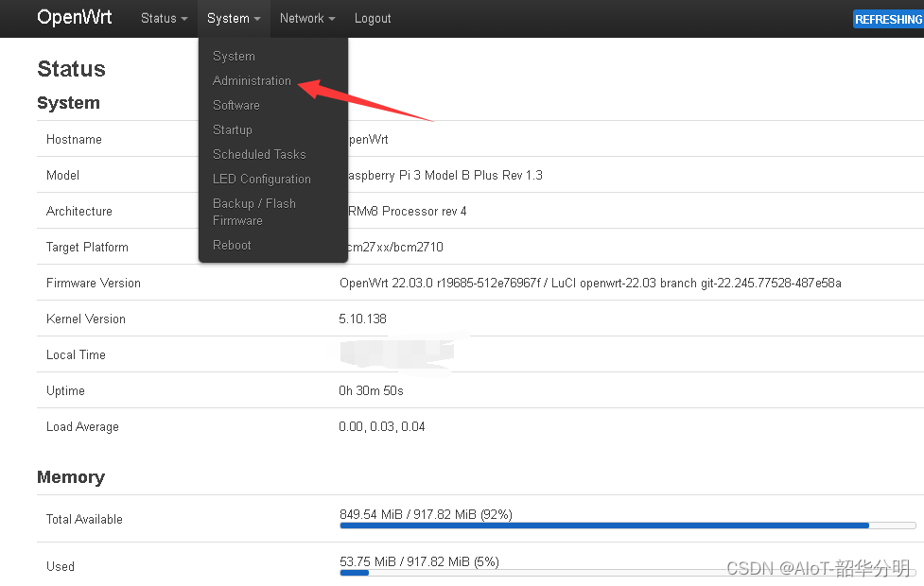Open Scheduled Tasks from the menu

coord(259,154)
